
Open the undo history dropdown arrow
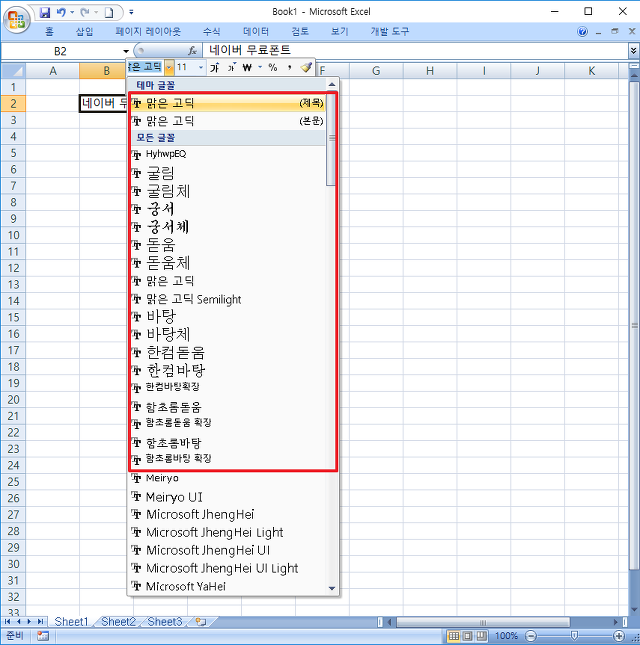click(72, 12)
